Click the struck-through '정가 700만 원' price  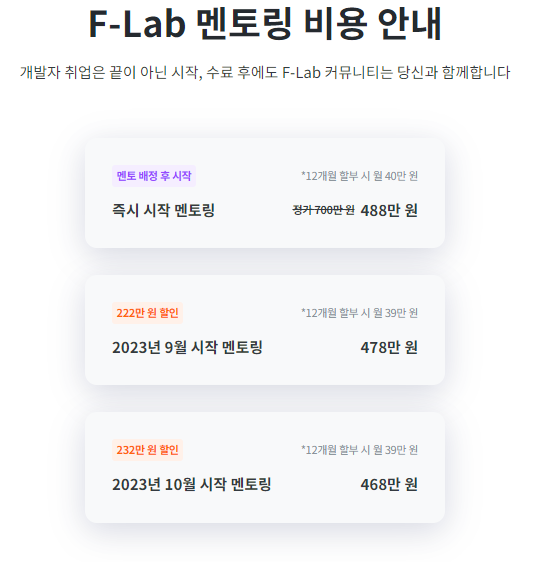(x=323, y=210)
